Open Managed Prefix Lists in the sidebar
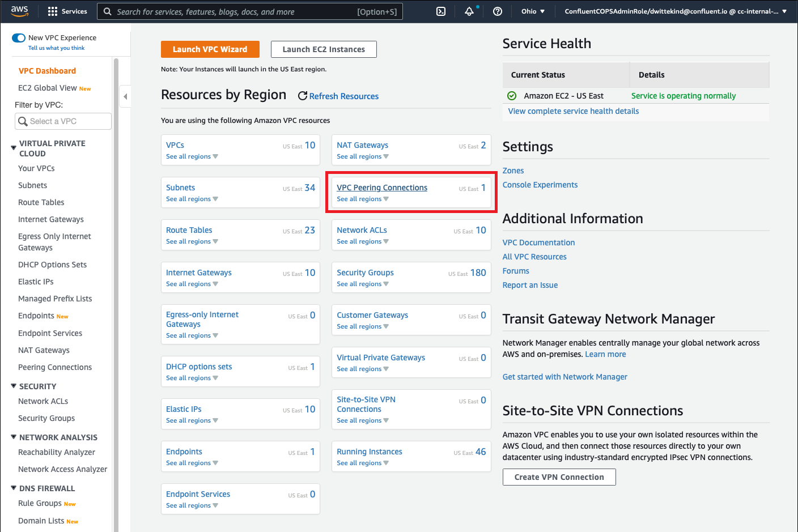Screen dimensions: 798x532 click(55, 299)
